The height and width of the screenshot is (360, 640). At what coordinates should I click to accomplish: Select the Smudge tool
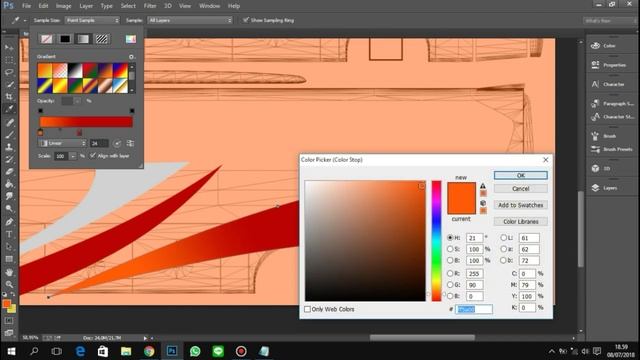tap(9, 196)
